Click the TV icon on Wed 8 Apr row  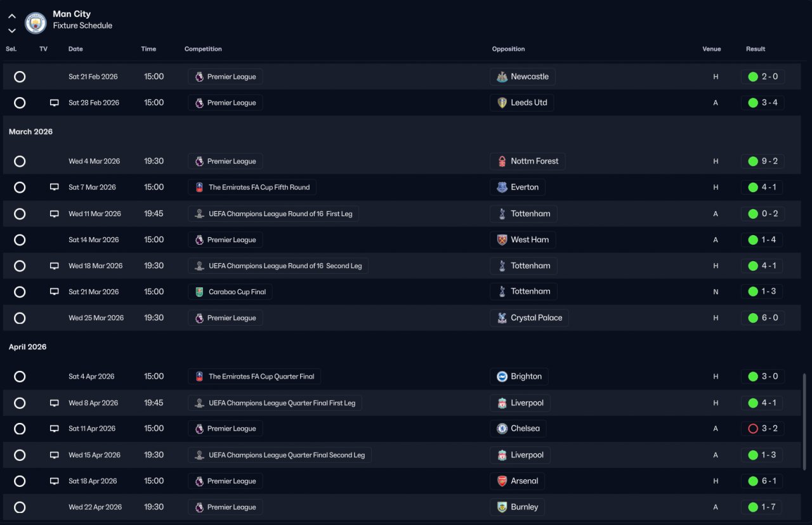pyautogui.click(x=55, y=403)
